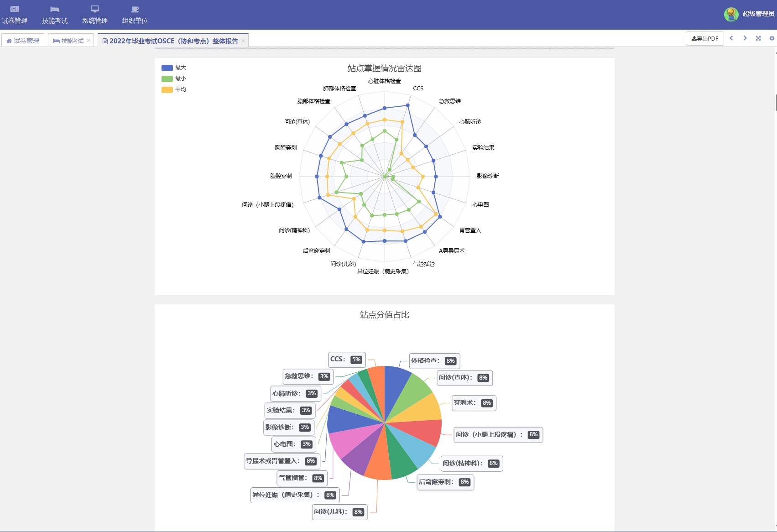The image size is (777, 532).
Task: Close the 2022年毕业考试OSCE 整体报告 tab
Action: pos(243,41)
